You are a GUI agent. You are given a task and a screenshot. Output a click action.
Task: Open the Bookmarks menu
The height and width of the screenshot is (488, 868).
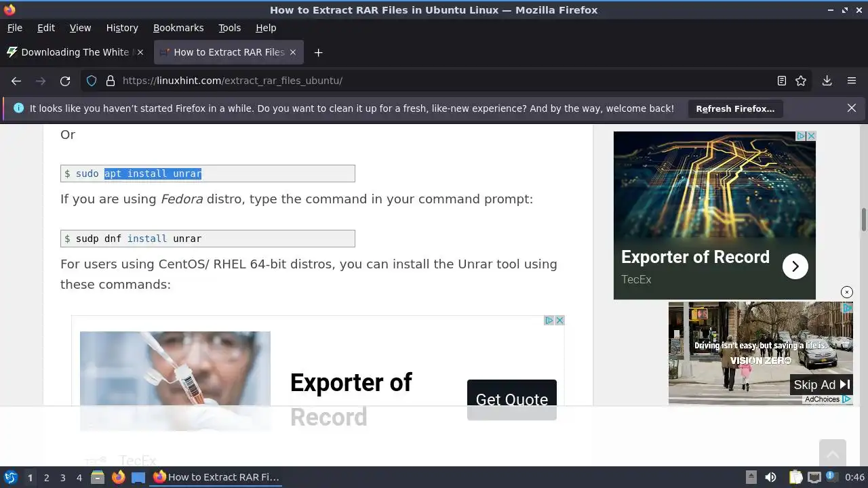tap(178, 28)
